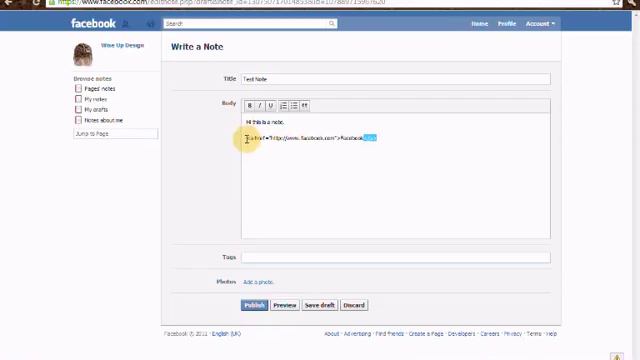Insert a block quote
640x360 pixels.
coord(304,106)
